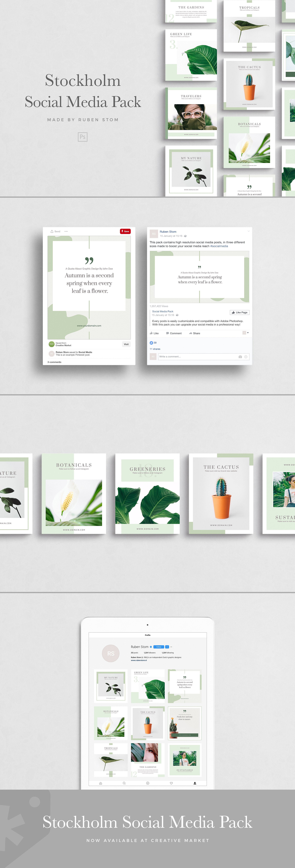The height and width of the screenshot is (868, 295).
Task: Tap the Instagram home icon
Action: (x=100, y=783)
